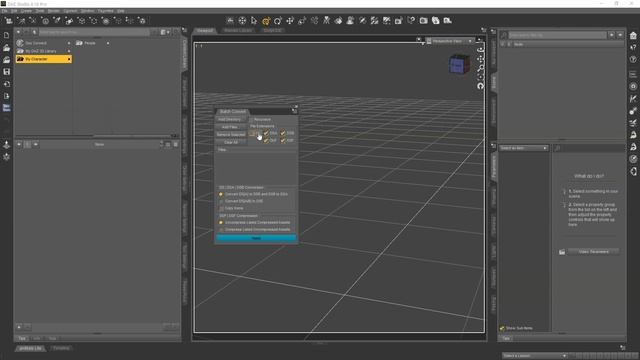Toggle the DSA file extension checkbox
Screen dimensions: 640x360
point(266,133)
